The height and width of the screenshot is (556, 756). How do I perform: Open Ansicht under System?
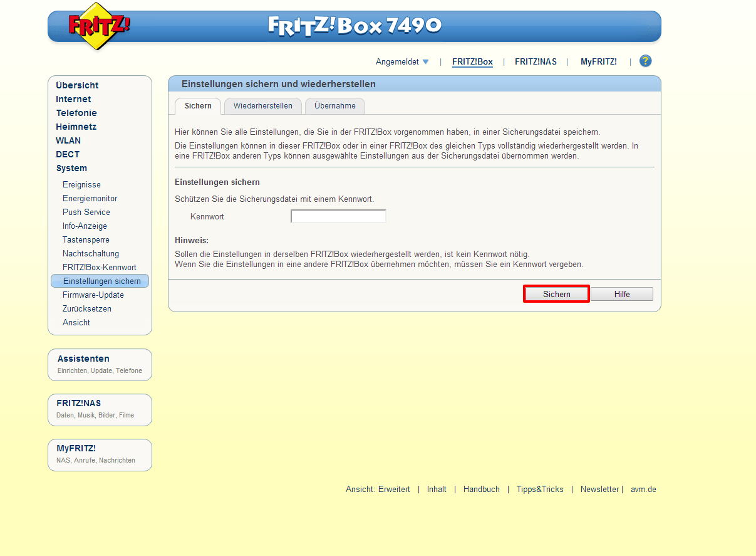pyautogui.click(x=76, y=322)
